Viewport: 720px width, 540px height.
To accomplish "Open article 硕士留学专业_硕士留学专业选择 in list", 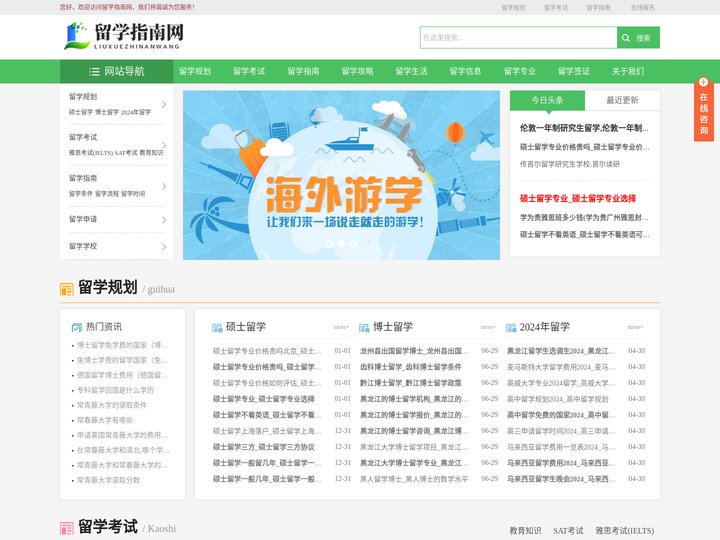I will 264,399.
